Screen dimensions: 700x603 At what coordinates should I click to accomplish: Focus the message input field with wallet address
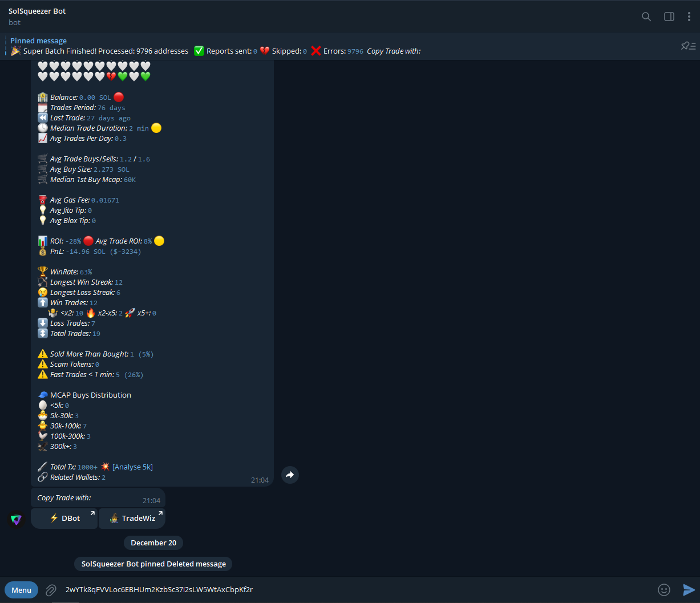[357, 589]
